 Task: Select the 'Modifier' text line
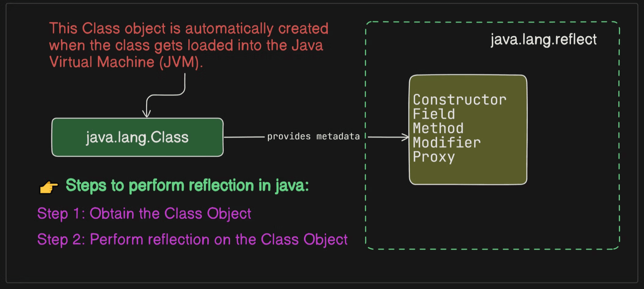click(x=447, y=142)
